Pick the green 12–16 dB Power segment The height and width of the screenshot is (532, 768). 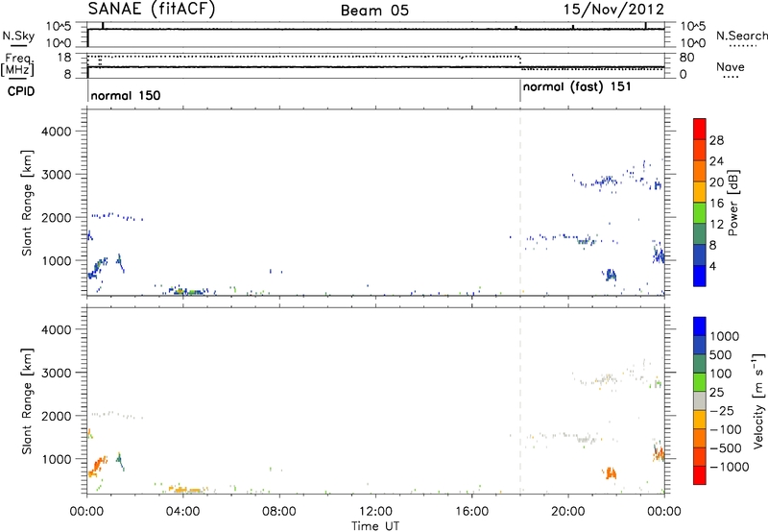click(x=700, y=213)
